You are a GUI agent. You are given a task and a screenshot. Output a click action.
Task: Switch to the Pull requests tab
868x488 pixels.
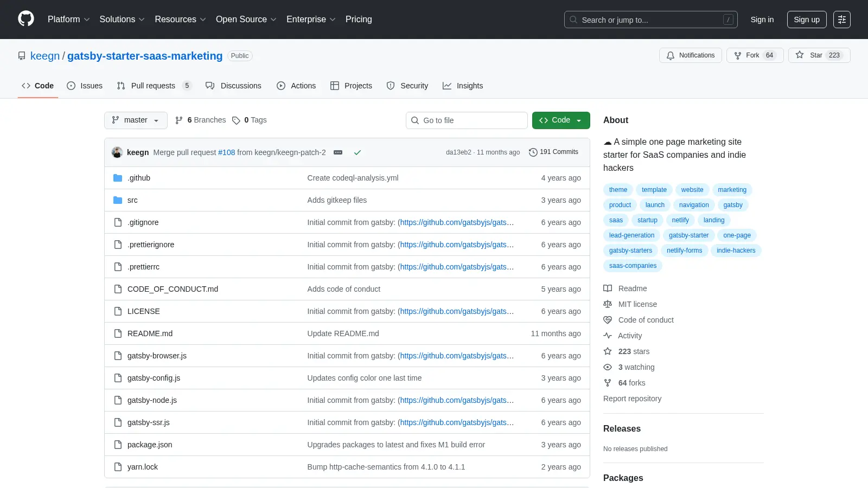click(x=154, y=86)
